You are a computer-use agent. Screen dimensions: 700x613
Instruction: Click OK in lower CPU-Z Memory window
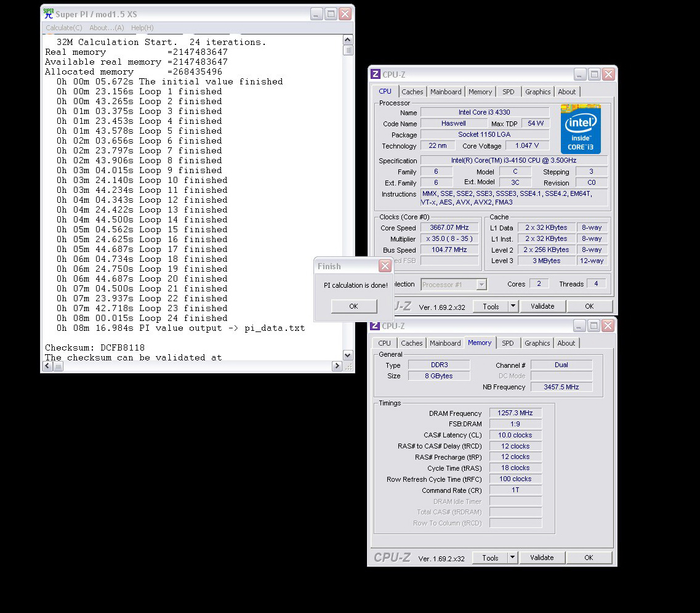[589, 558]
